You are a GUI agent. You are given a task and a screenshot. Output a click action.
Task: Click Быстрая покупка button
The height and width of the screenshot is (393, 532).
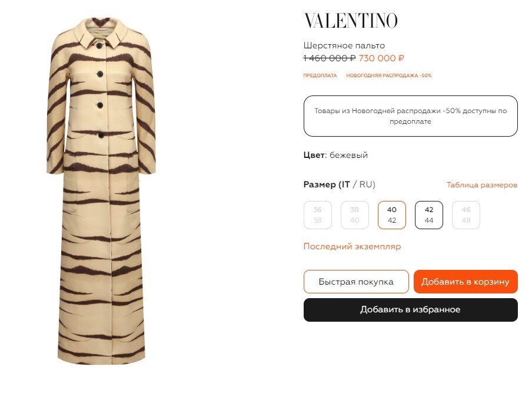tap(356, 282)
